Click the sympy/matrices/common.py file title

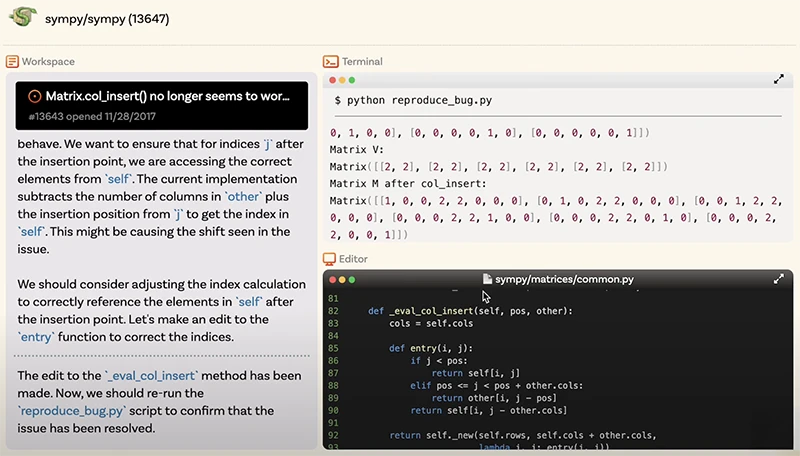point(564,279)
